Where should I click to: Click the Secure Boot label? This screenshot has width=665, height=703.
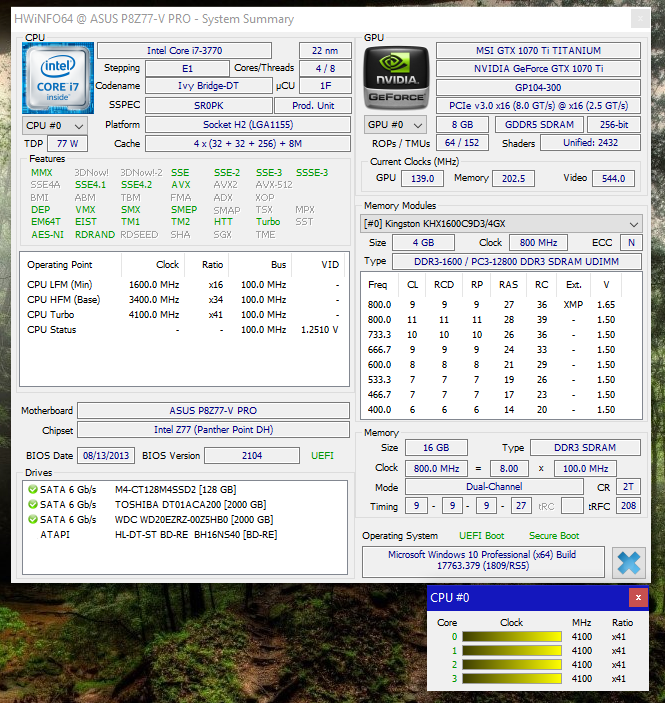pos(554,536)
